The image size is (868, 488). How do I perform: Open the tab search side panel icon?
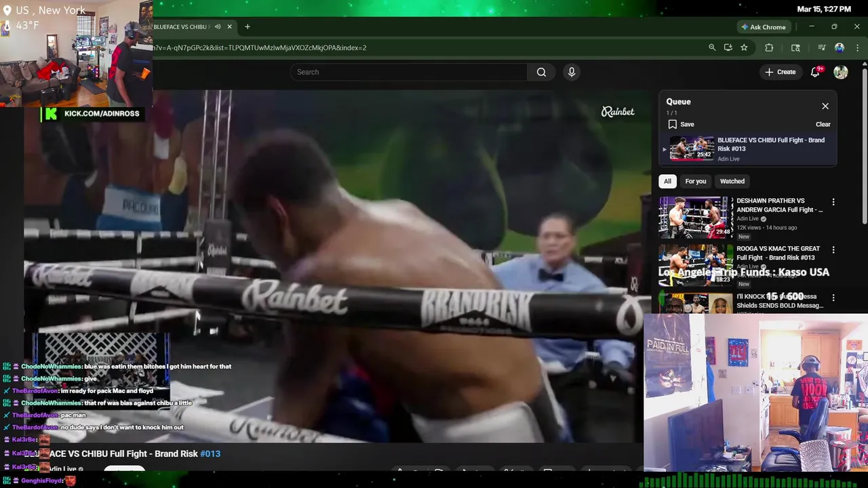(x=796, y=47)
